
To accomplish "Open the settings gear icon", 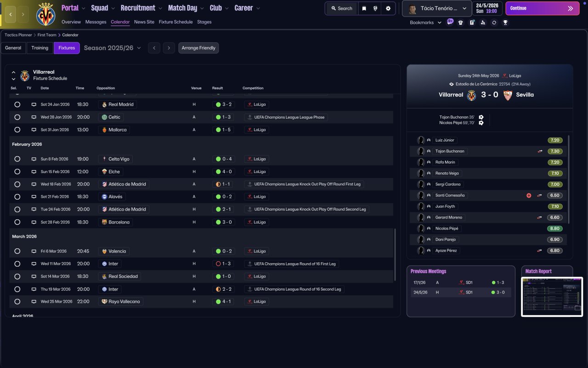I will coord(388,8).
